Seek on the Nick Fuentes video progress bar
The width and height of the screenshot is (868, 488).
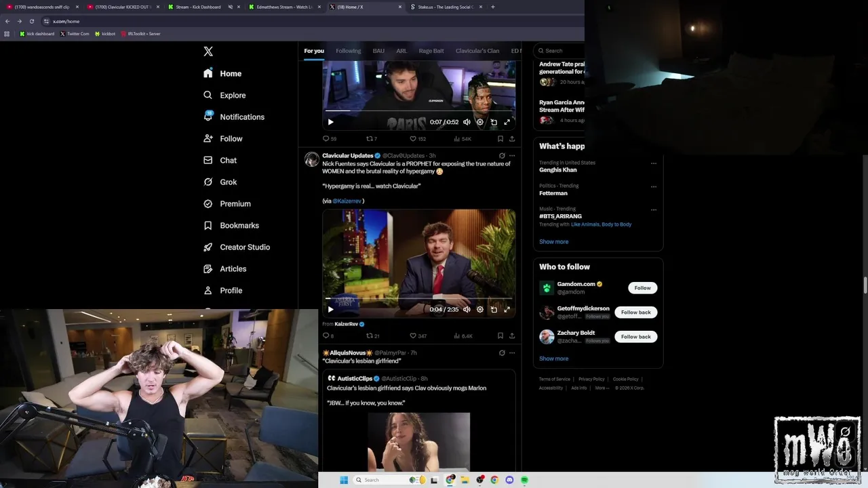point(418,298)
